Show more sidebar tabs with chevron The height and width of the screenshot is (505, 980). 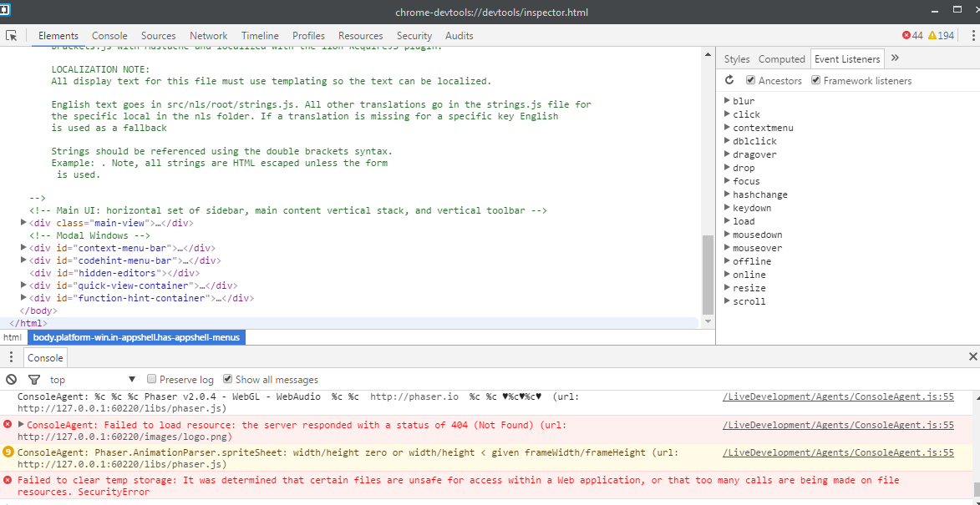(x=895, y=58)
